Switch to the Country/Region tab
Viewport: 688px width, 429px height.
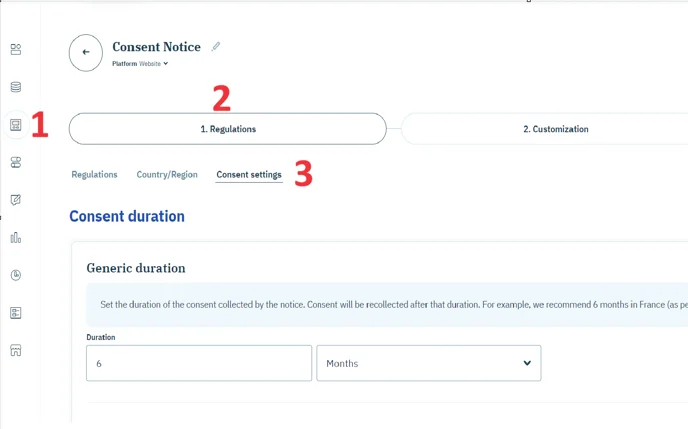pyautogui.click(x=167, y=175)
